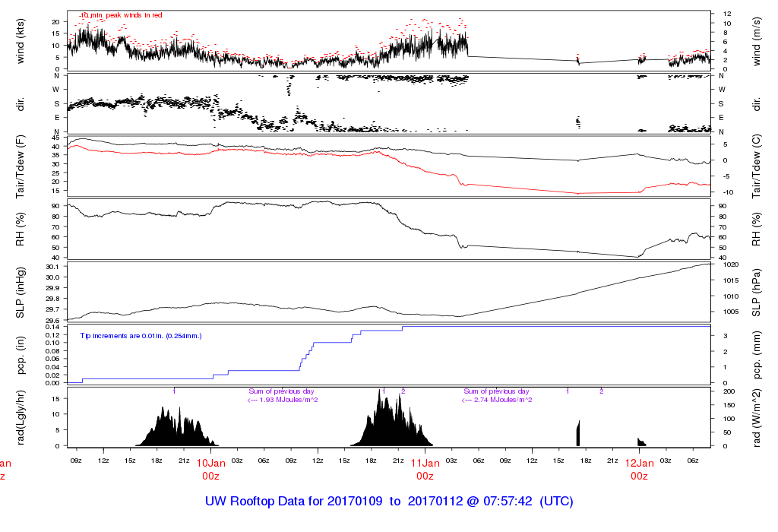Click the 'Tair/Tdew (C)' right axis label

point(756,166)
